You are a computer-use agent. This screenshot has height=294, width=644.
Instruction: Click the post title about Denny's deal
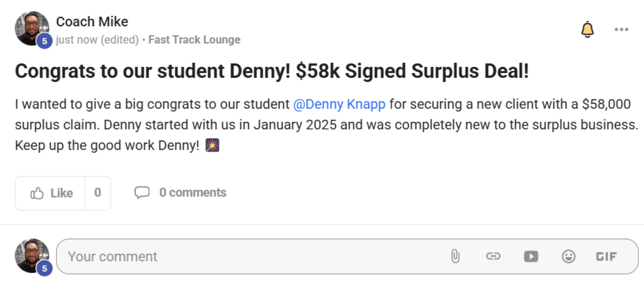click(x=272, y=71)
